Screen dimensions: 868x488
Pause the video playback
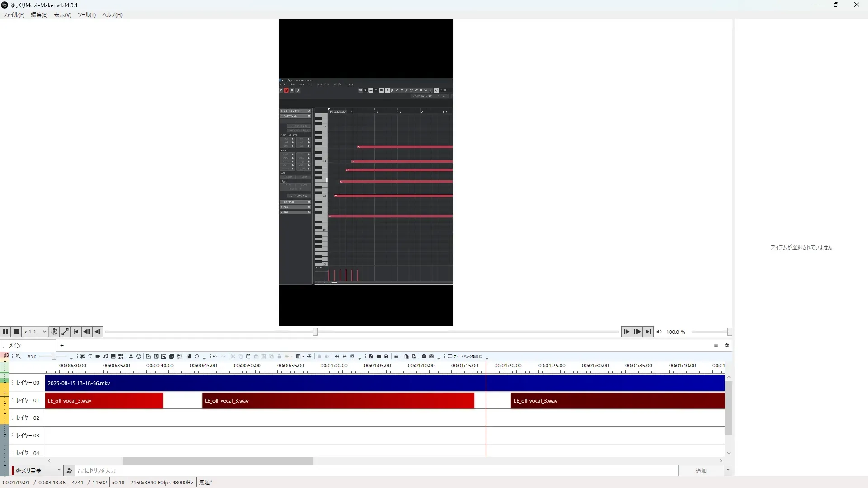tap(5, 332)
